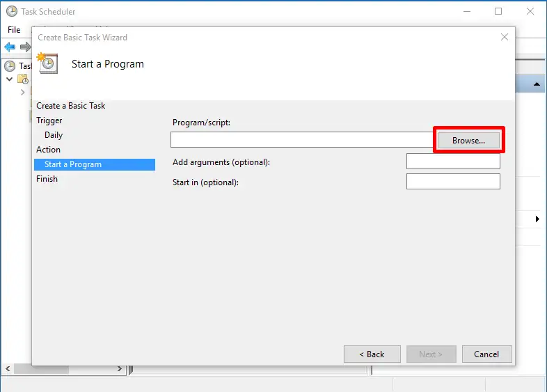Click the forward arrow toolbar icon

tap(25, 47)
